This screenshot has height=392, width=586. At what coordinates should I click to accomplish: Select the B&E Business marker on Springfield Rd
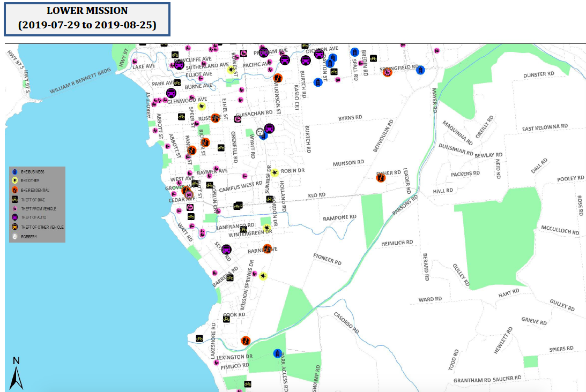pyautogui.click(x=421, y=70)
